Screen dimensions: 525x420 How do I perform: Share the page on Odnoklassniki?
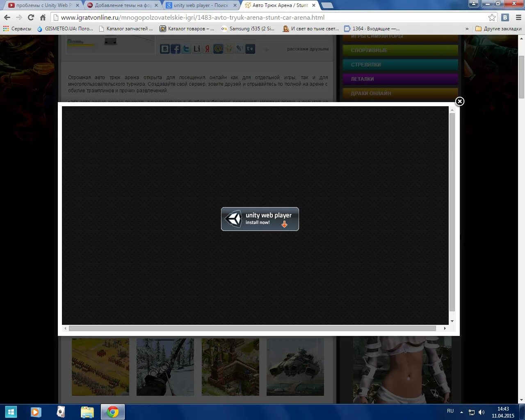[229, 49]
